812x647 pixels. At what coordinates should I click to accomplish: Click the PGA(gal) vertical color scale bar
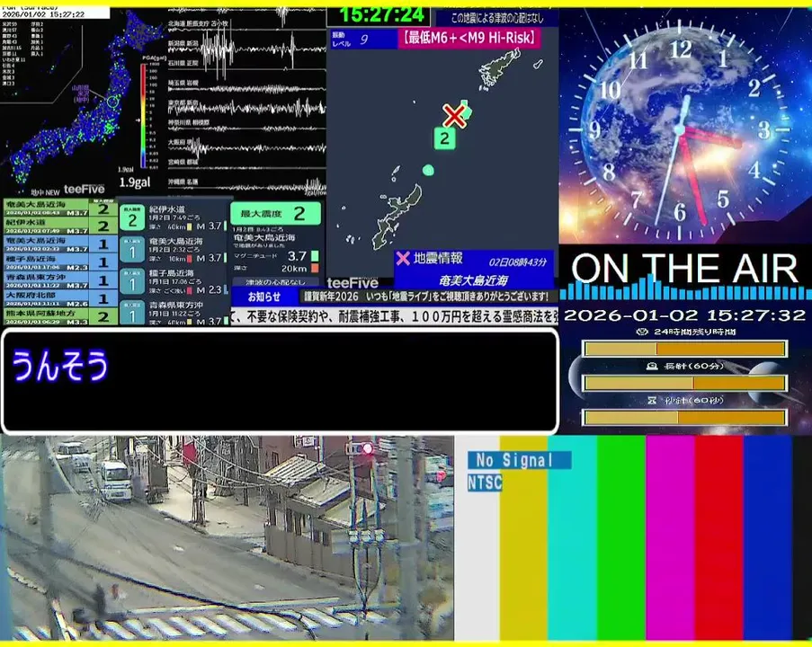pyautogui.click(x=143, y=115)
